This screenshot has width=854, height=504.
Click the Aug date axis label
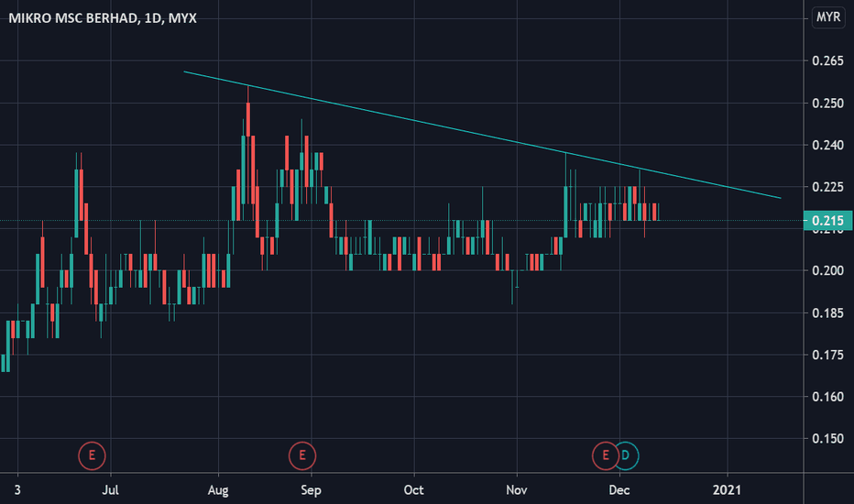[218, 490]
